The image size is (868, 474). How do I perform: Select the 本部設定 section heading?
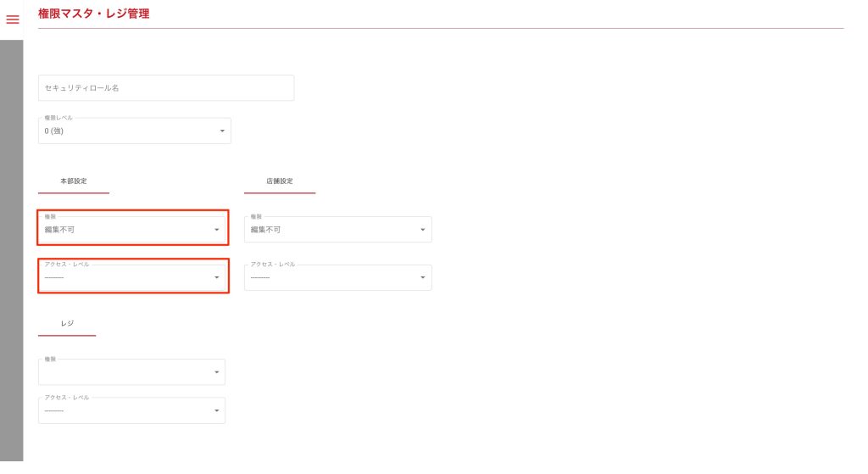point(74,181)
